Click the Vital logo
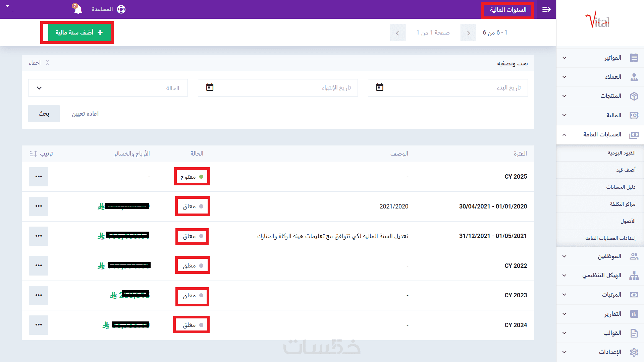644x362 pixels. pyautogui.click(x=597, y=20)
